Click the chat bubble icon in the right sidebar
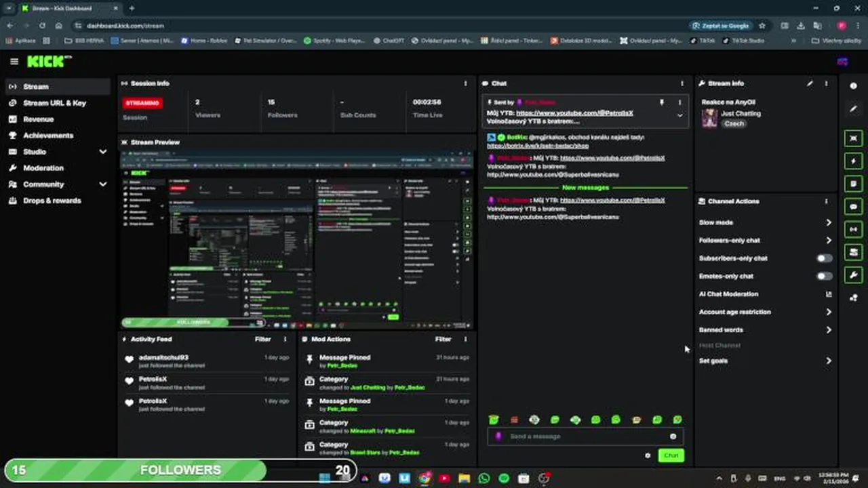The height and width of the screenshot is (488, 868). pyautogui.click(x=854, y=207)
